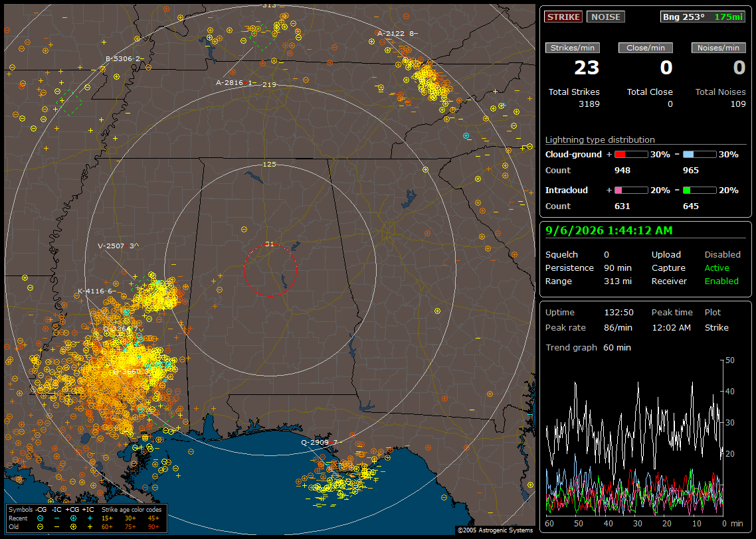Select the Close/min header label
Image resolution: width=756 pixels, height=539 pixels.
646,48
